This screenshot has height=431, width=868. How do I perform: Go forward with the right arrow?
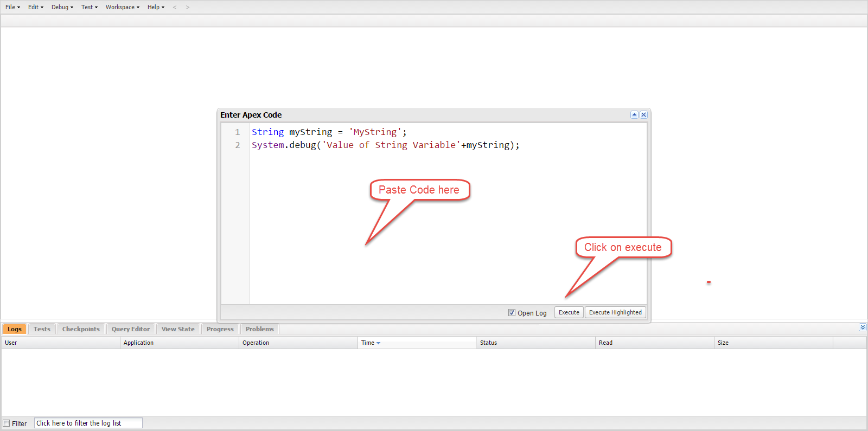pyautogui.click(x=188, y=8)
